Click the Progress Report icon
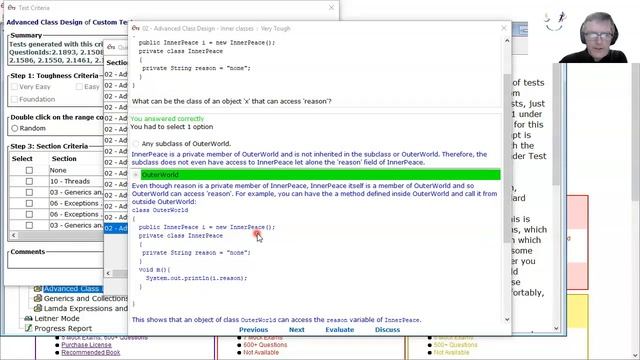The image size is (640, 360). [28, 328]
